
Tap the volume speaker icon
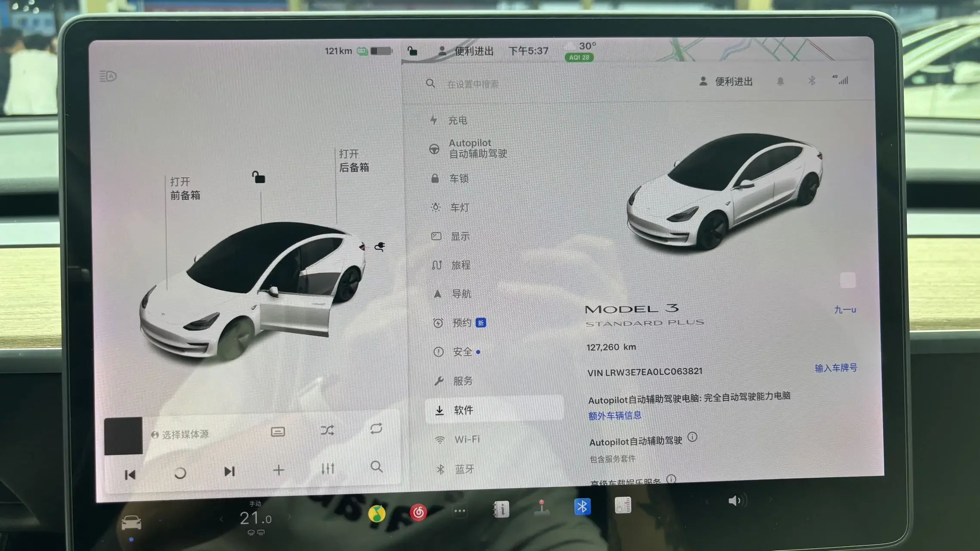pos(737,501)
